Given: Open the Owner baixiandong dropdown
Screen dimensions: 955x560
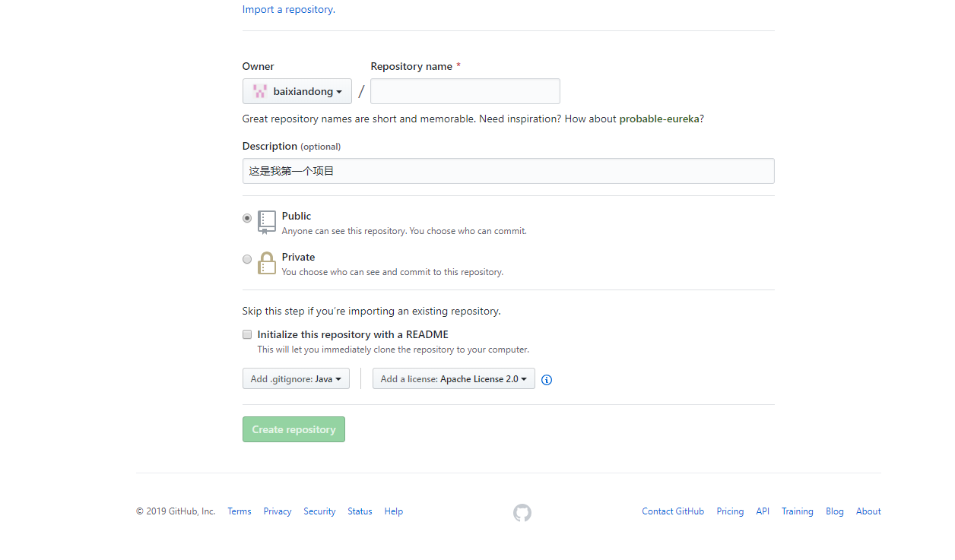Looking at the screenshot, I should [x=297, y=91].
